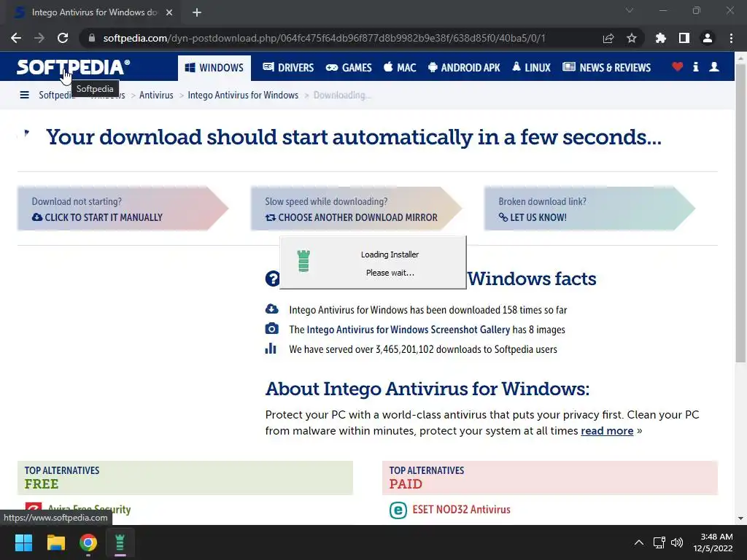Open Intego Antivirus Screenshot Gallery link
This screenshot has width=747, height=560.
(x=409, y=330)
